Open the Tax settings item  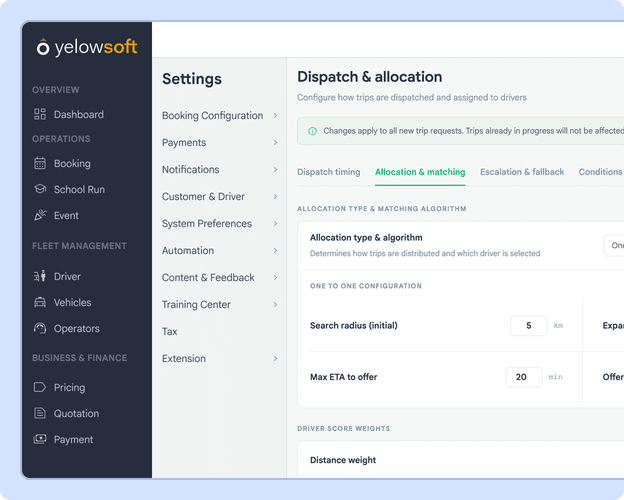[170, 332]
